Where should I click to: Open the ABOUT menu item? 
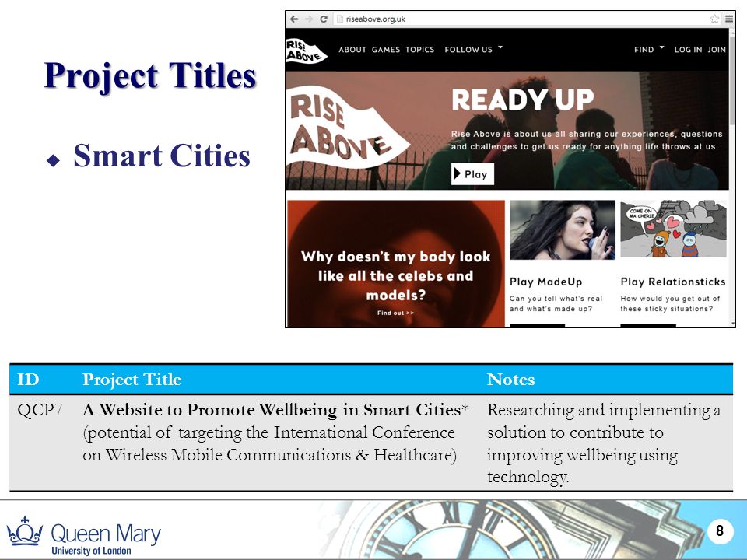pyautogui.click(x=352, y=50)
